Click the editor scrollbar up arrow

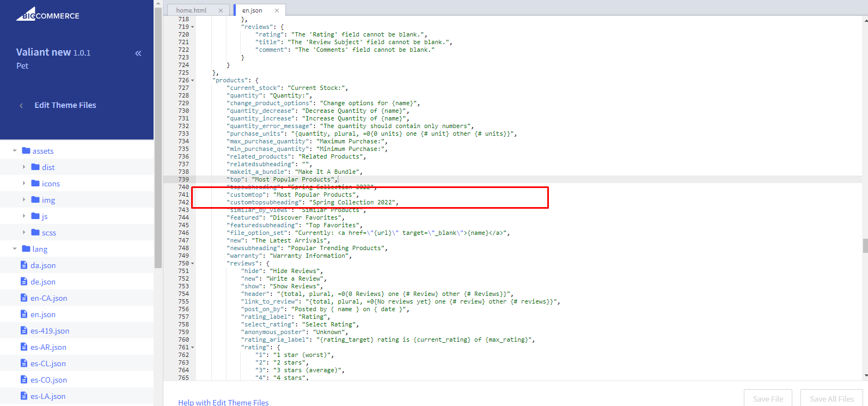[x=865, y=21]
